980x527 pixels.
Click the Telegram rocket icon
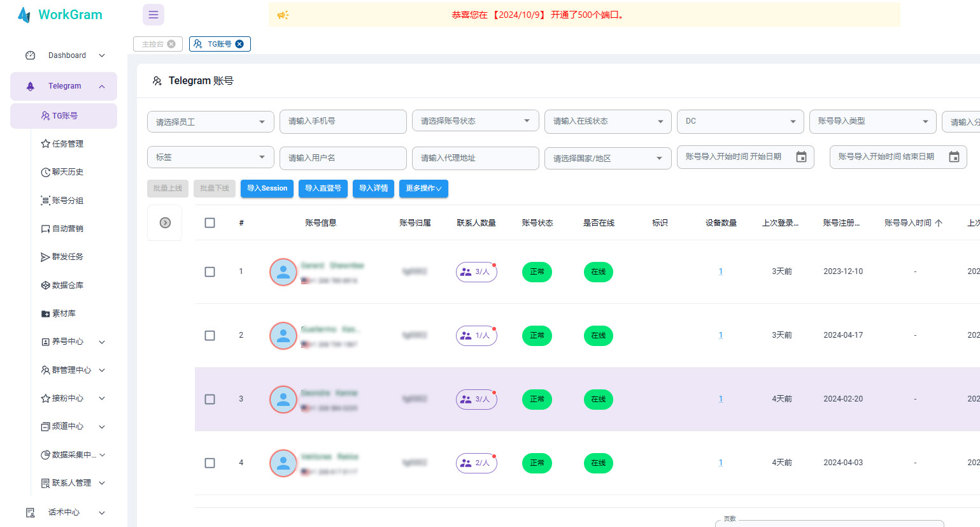point(30,86)
